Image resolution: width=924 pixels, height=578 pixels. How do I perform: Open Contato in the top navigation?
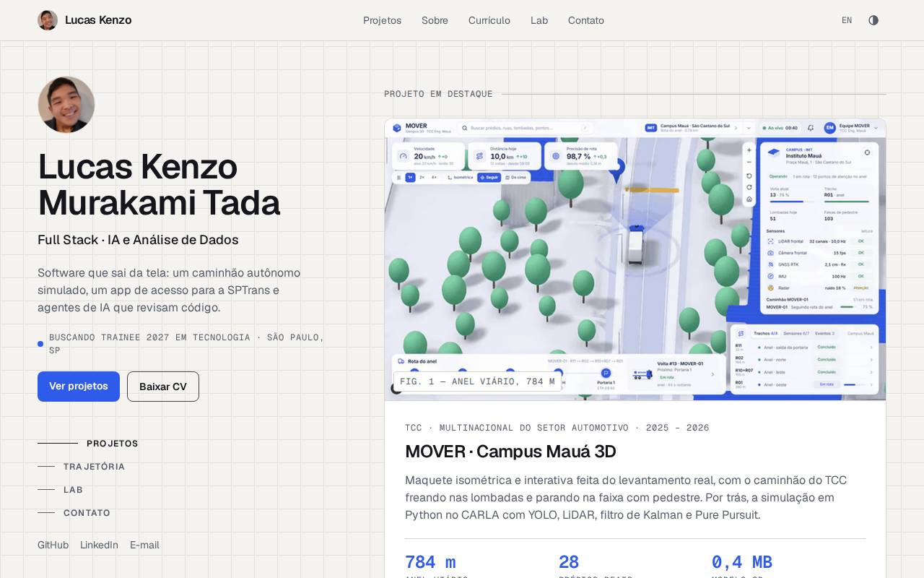coord(586,20)
